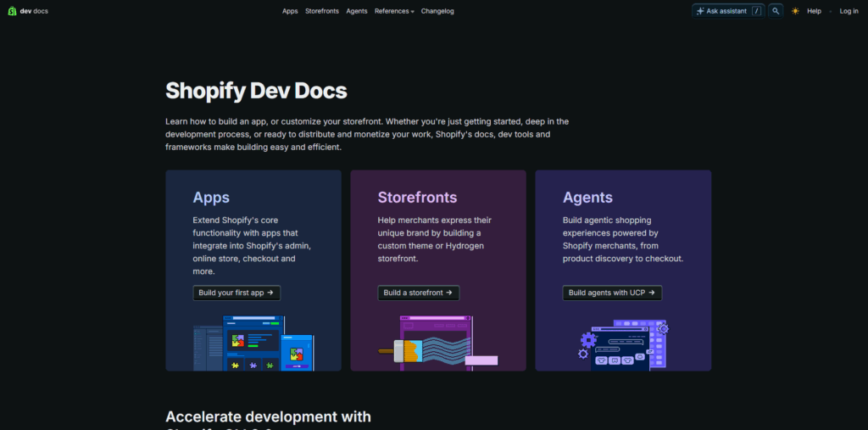This screenshot has height=430, width=868.
Task: Click the Apps card heading
Action: click(211, 198)
